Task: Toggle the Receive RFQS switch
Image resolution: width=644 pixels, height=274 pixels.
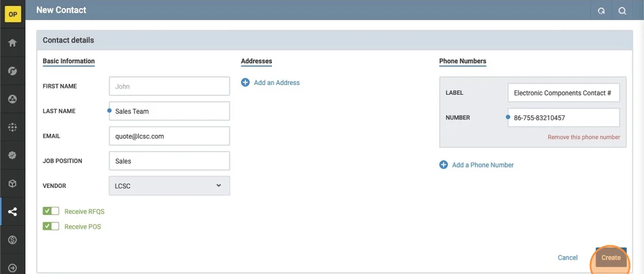Action: point(51,211)
